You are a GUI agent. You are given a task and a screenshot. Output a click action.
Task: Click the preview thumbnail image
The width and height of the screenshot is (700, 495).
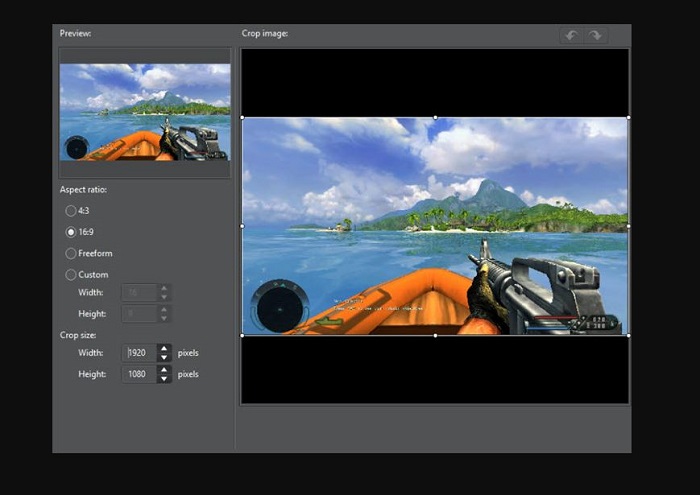145,112
